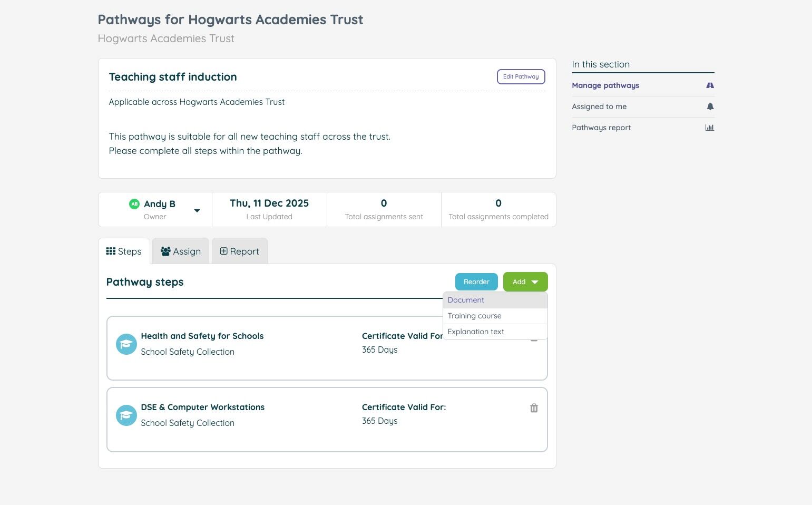812x505 pixels.
Task: Click the Health and Safety graduation cap icon
Action: [126, 344]
